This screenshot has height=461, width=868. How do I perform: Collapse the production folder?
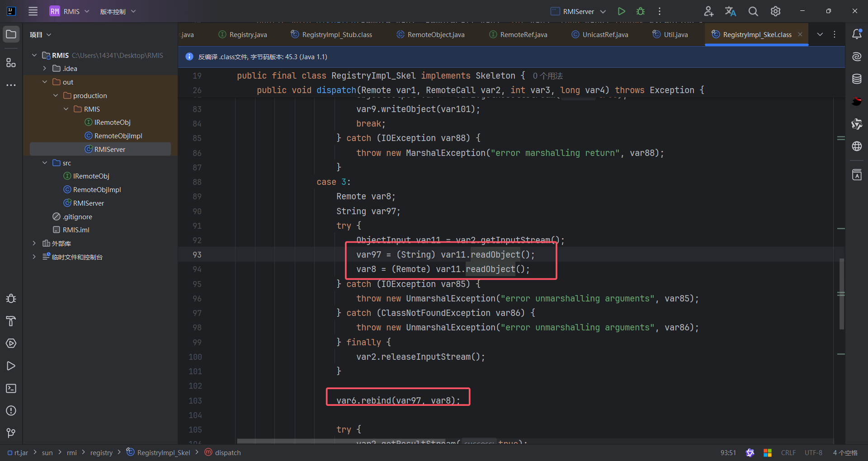point(56,95)
